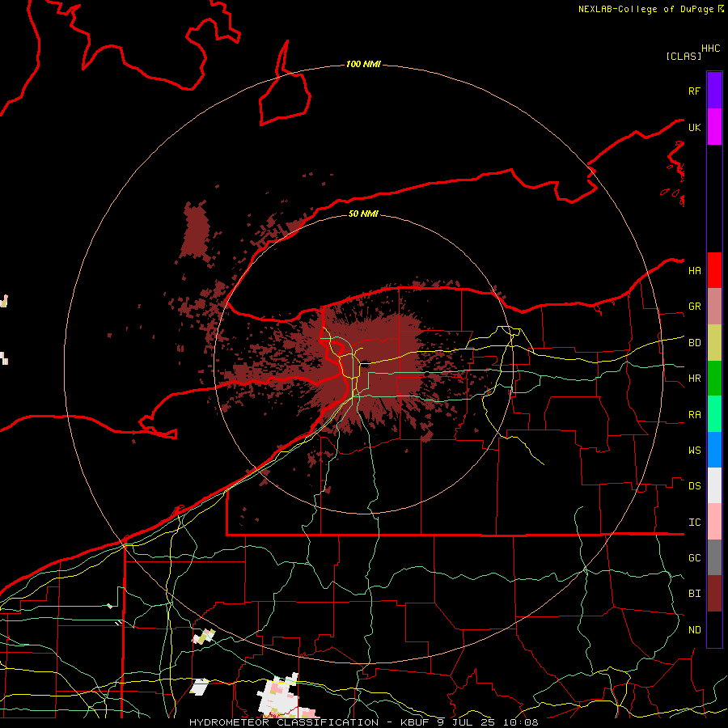The image size is (728, 728).
Task: Click the "UK" legend label
Action: point(694,127)
